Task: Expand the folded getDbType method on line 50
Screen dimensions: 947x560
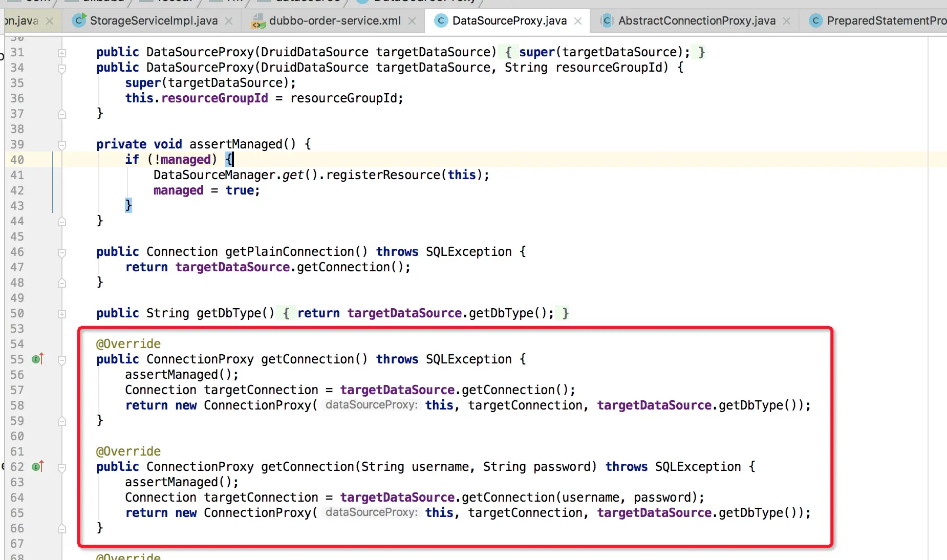Action: [x=62, y=314]
